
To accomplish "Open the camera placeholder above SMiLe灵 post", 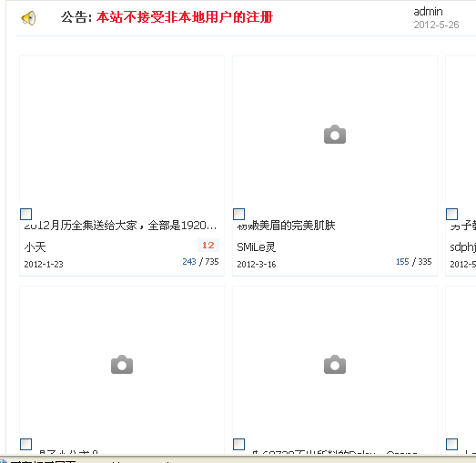I will pos(335,134).
